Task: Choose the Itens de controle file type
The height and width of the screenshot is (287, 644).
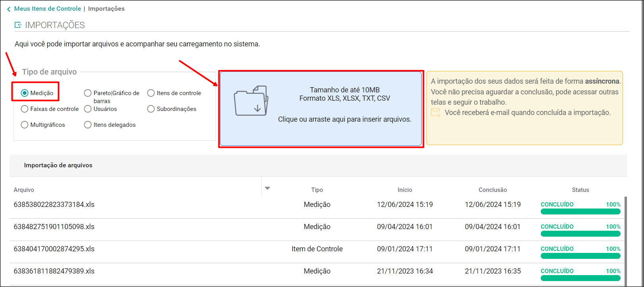Action: pos(151,93)
